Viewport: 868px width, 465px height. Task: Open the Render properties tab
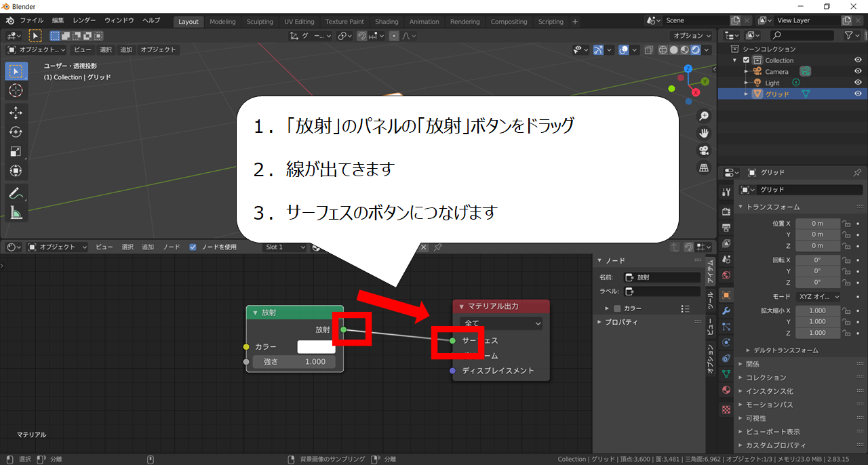tap(726, 210)
